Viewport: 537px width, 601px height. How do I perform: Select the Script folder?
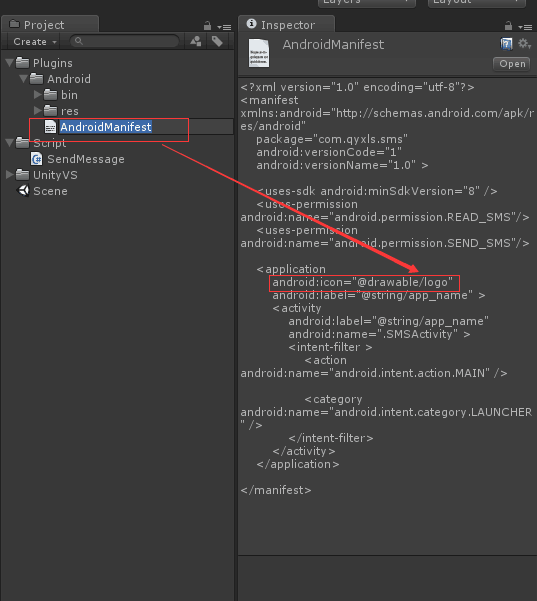click(49, 143)
